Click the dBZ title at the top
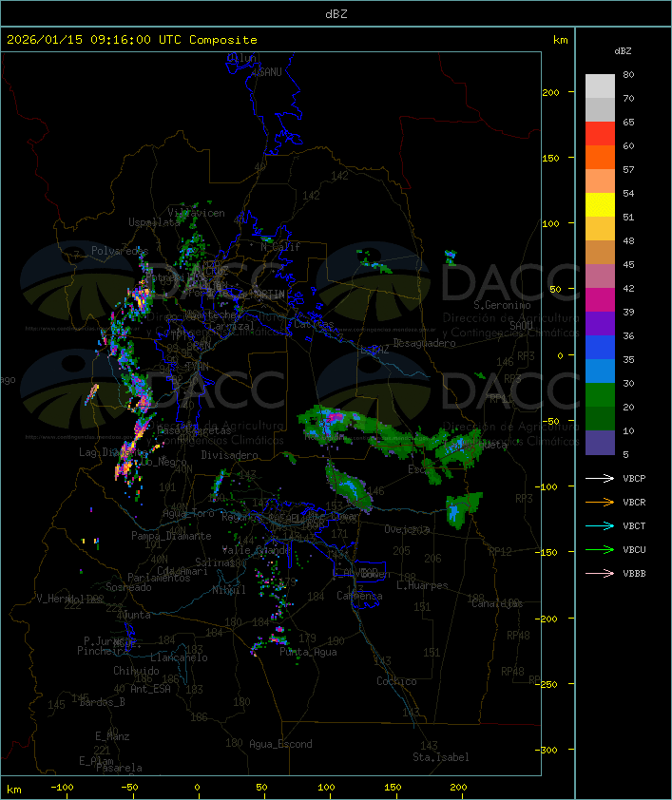672x800 pixels. pyautogui.click(x=336, y=14)
